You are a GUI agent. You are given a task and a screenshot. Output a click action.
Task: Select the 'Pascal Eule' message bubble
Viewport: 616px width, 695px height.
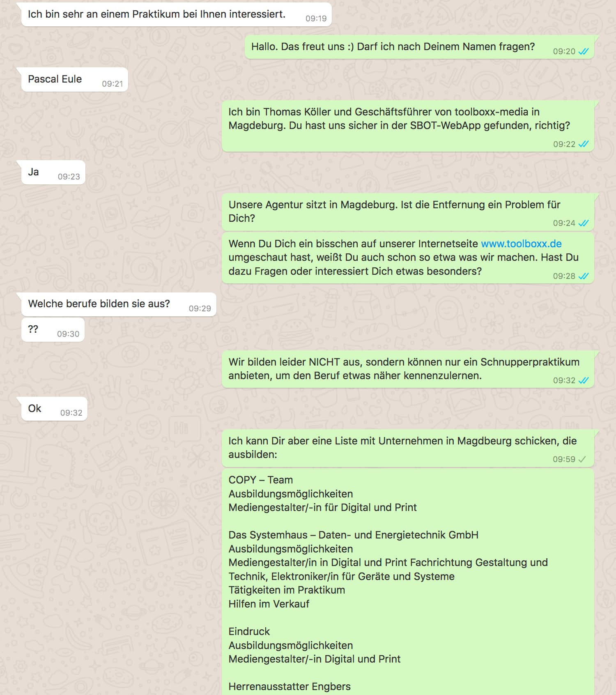(x=74, y=79)
